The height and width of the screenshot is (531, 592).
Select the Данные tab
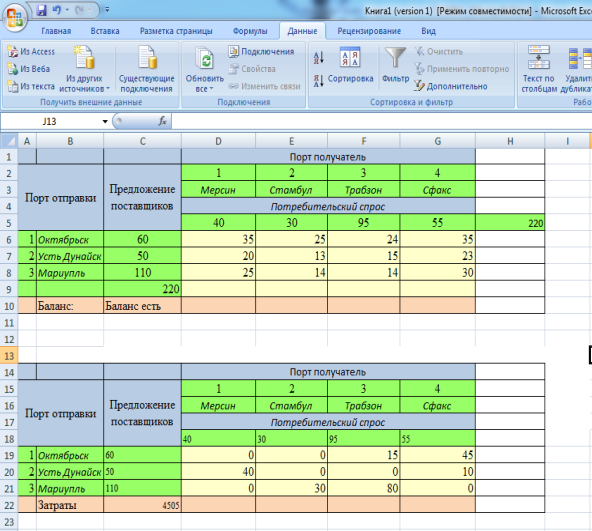point(302,31)
